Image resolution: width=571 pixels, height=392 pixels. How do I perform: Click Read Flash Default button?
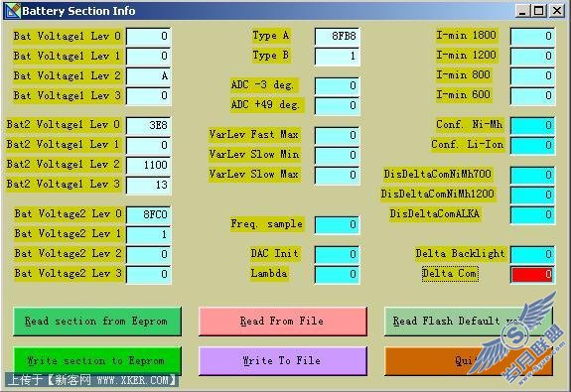469,322
